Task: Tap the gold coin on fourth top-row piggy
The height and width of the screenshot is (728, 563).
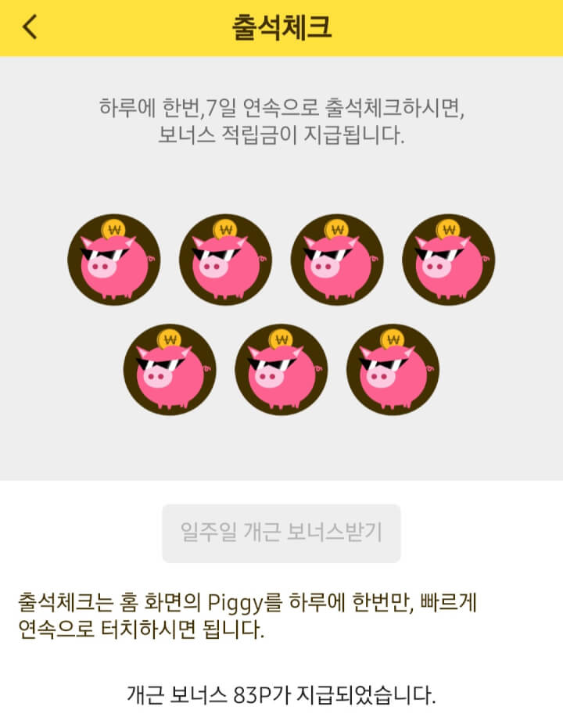Action: [x=448, y=229]
